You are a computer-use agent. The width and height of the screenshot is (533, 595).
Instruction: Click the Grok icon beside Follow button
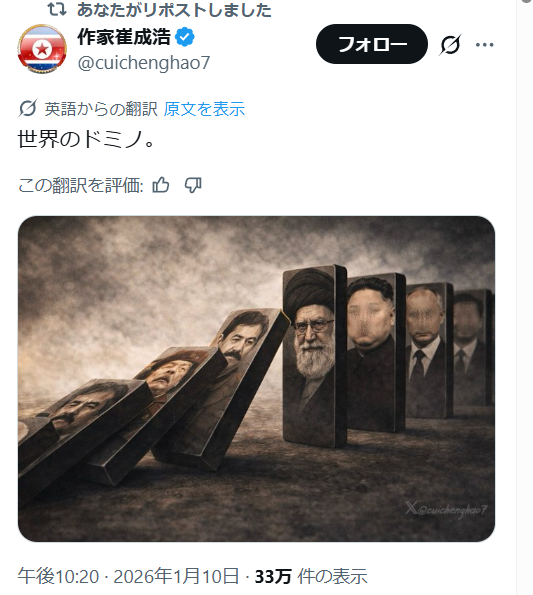450,44
